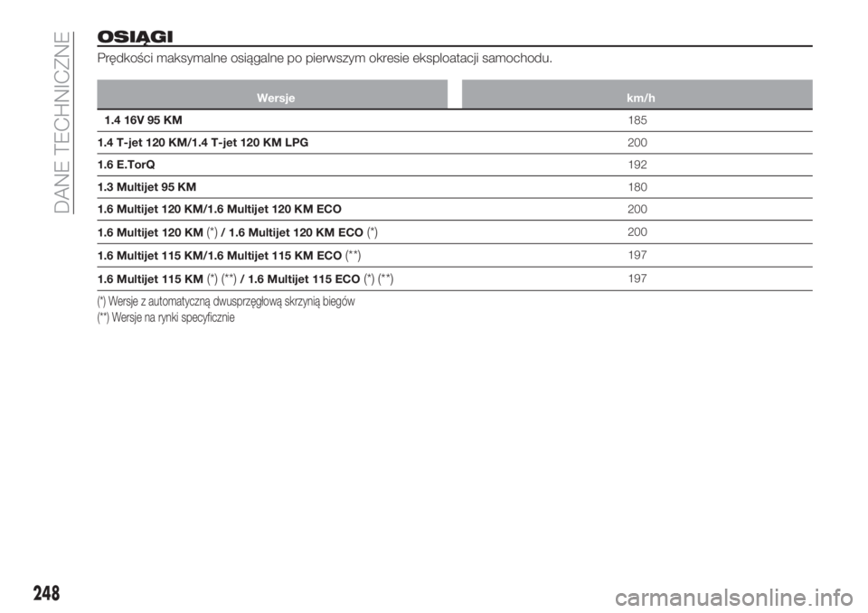Select the '1.3 Multijet 95 KM' label
The image size is (868, 613).
(146, 187)
